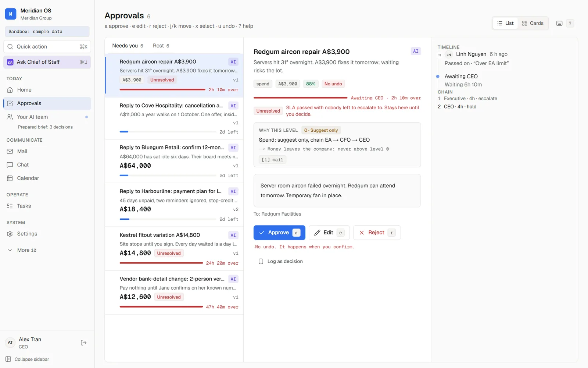This screenshot has width=588, height=368.
Task: Click the Log as decision bookmark icon
Action: (261, 261)
